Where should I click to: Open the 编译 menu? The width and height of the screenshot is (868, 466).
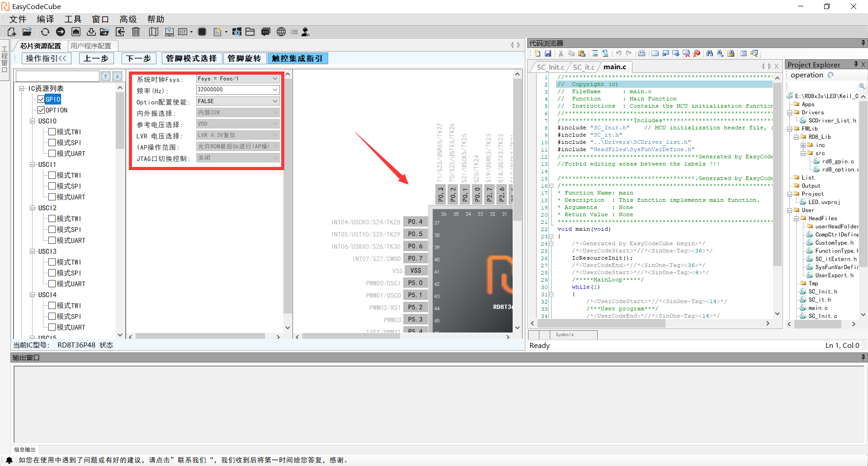pyautogui.click(x=45, y=19)
